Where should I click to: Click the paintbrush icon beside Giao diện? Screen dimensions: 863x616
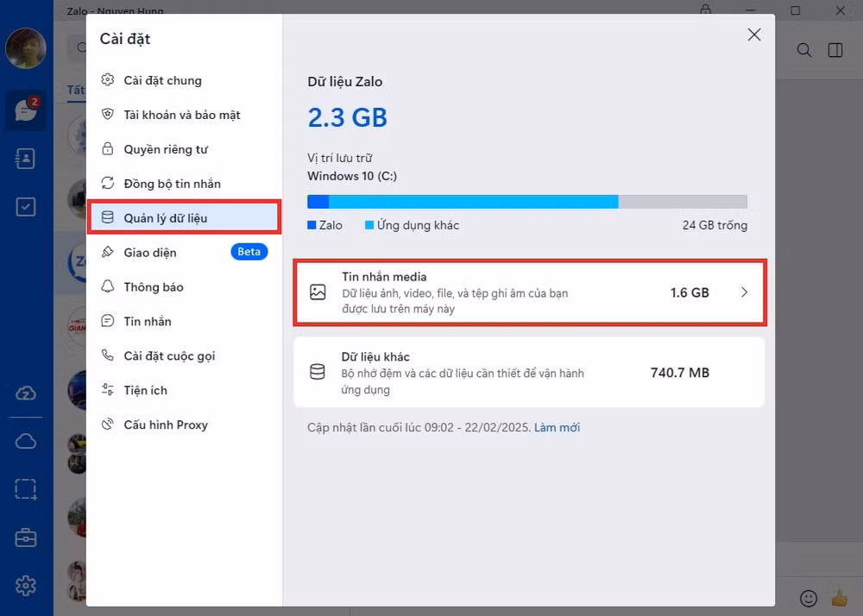point(108,252)
